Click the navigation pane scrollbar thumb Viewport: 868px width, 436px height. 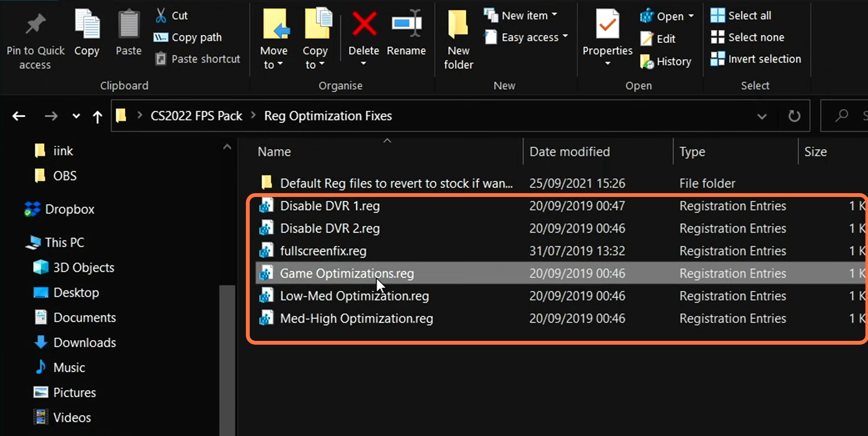[x=227, y=360]
